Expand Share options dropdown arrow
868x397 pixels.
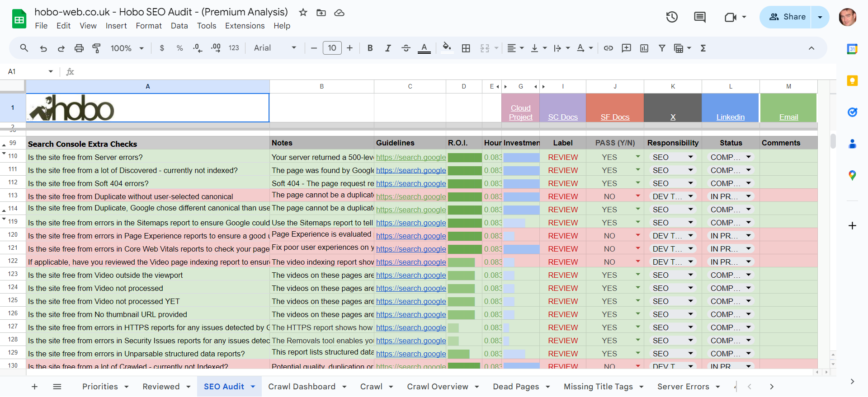click(820, 17)
